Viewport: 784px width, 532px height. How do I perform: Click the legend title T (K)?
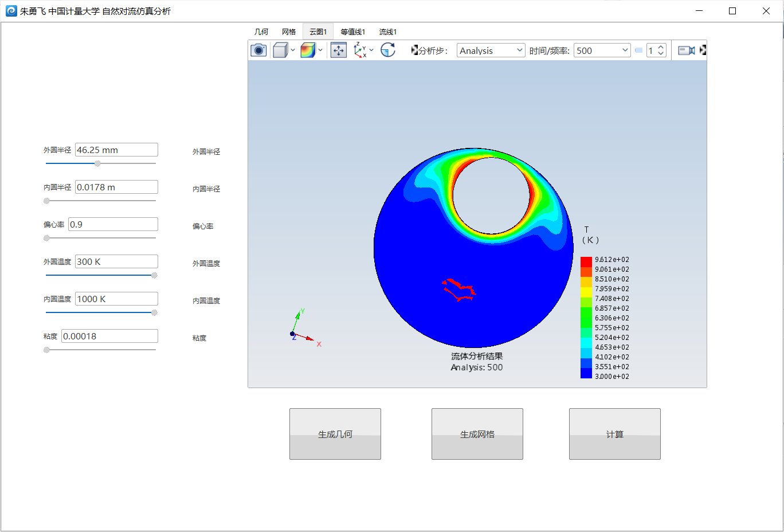point(590,235)
